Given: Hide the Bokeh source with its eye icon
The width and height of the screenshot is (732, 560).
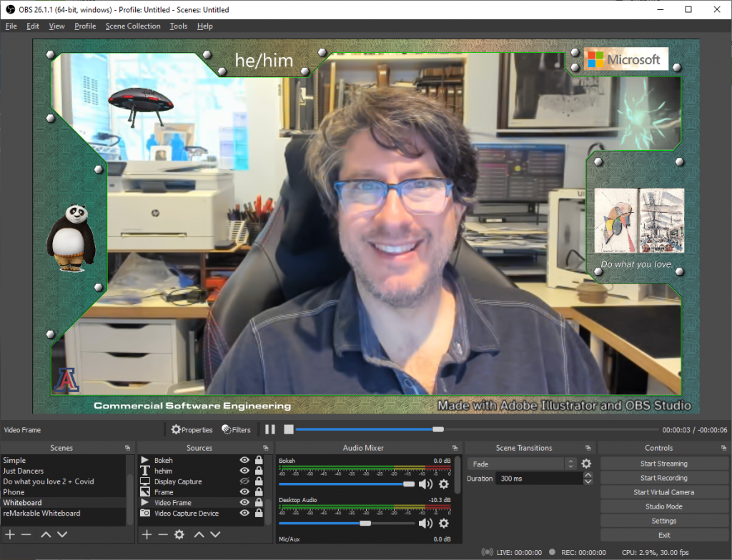Looking at the screenshot, I should pos(244,460).
